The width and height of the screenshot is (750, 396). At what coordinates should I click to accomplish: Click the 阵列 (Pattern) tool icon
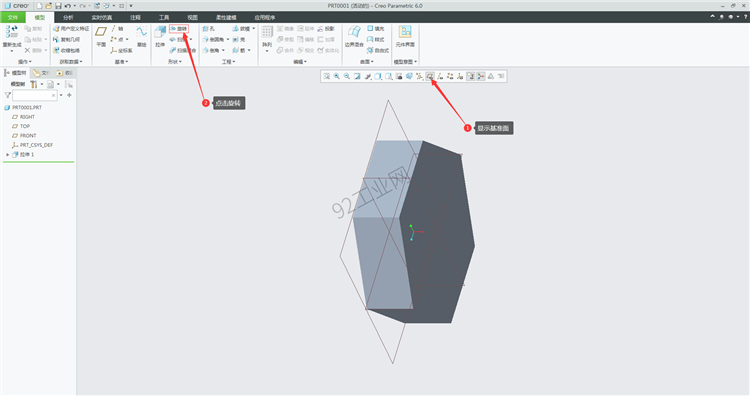267,37
